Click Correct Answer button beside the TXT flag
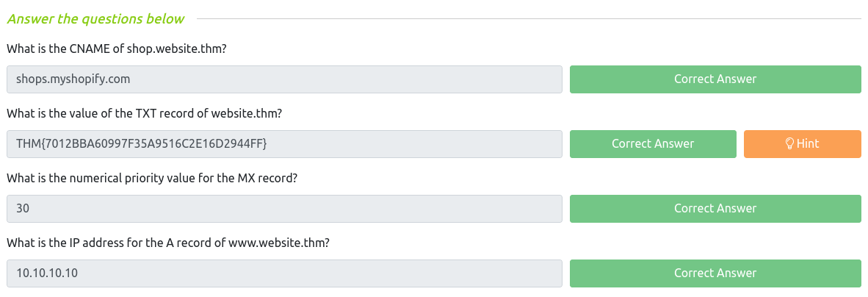 point(652,144)
